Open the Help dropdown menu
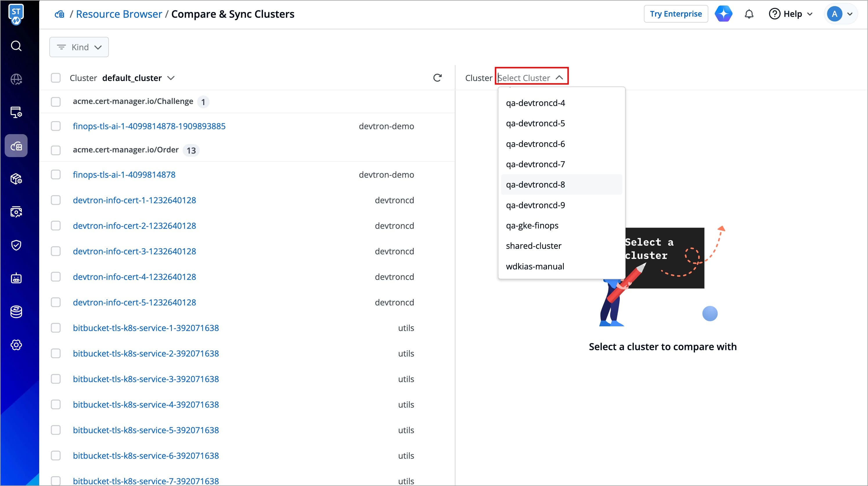 point(790,14)
